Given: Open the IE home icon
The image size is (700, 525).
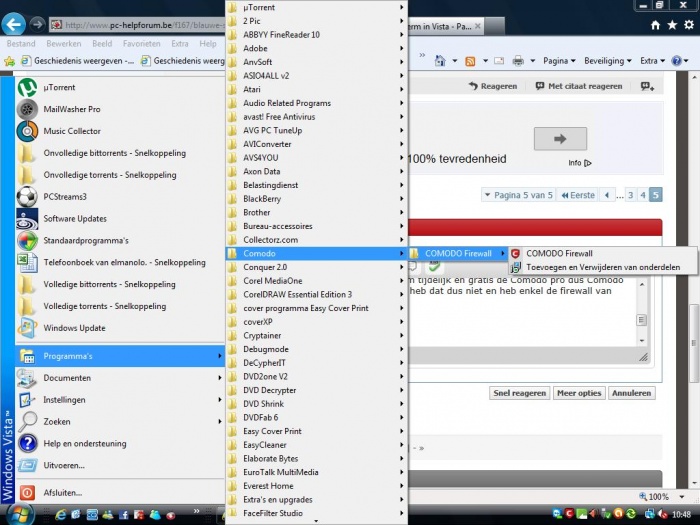Looking at the screenshot, I should coord(655,25).
